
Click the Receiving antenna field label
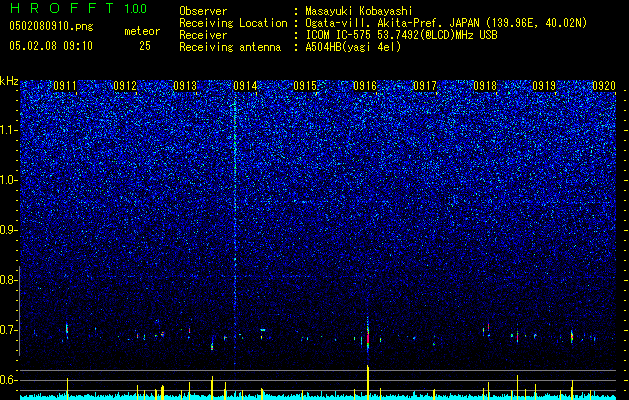[x=230, y=47]
